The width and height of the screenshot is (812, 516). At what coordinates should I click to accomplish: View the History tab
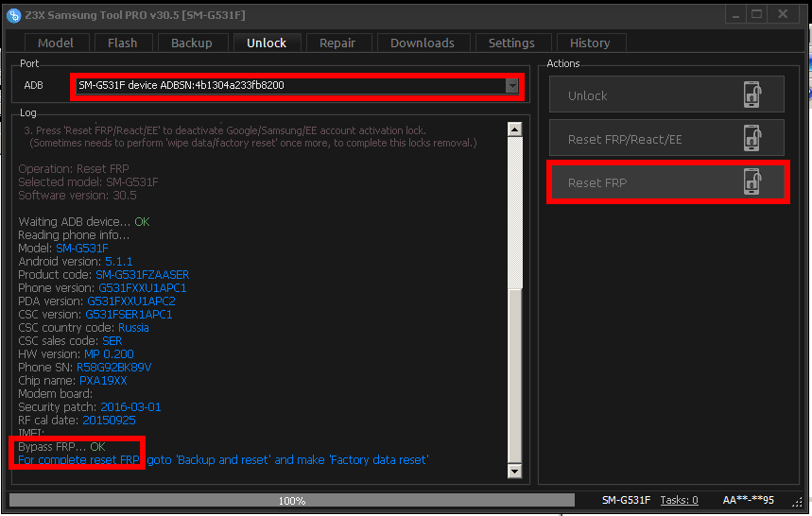(x=591, y=43)
